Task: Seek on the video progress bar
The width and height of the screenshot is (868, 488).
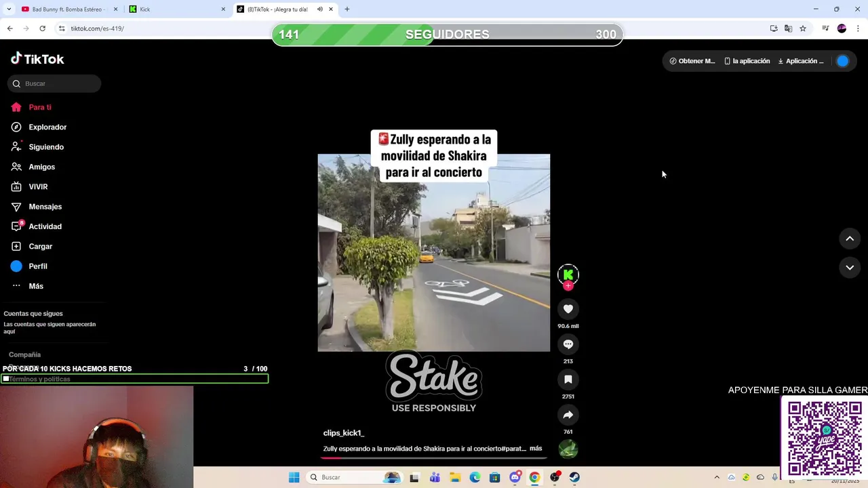Action: click(x=434, y=458)
